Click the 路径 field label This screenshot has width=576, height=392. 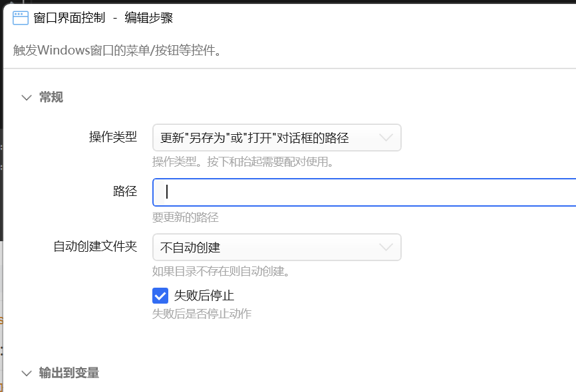[x=125, y=191]
